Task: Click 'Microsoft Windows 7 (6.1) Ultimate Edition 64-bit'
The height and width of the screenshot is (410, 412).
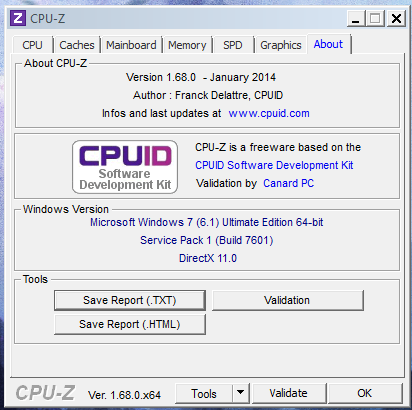Action: point(207,222)
